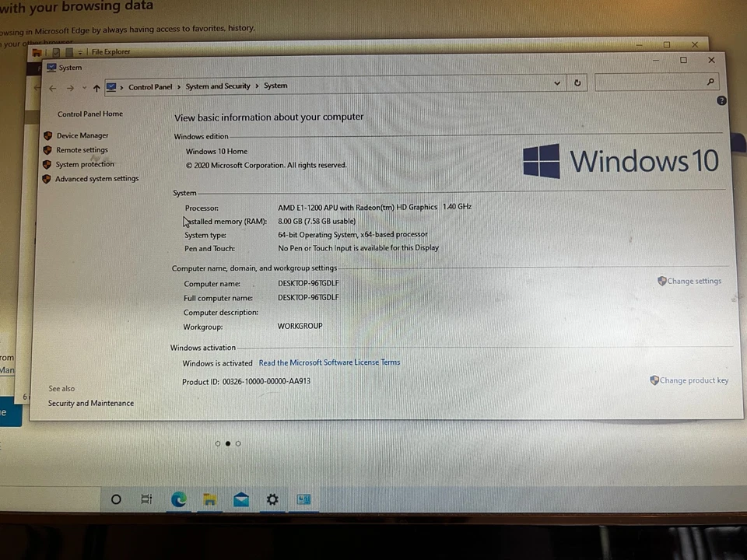Open Device Manager from the sidebar
Image resolution: width=747 pixels, height=560 pixels.
82,135
